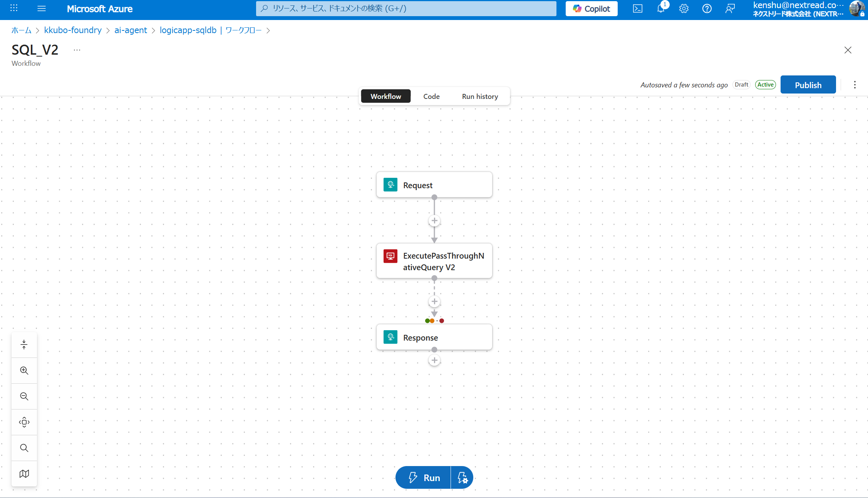Select the ExecutePassThroughNativeQuery V2 node
The width and height of the screenshot is (868, 498).
click(434, 261)
